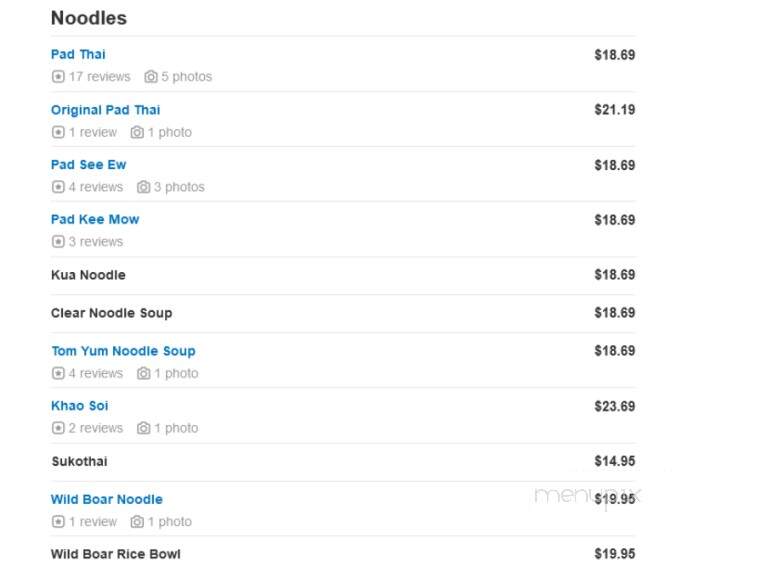The width and height of the screenshot is (767, 578).
Task: Select the Kua Noodle menu row
Action: click(343, 275)
